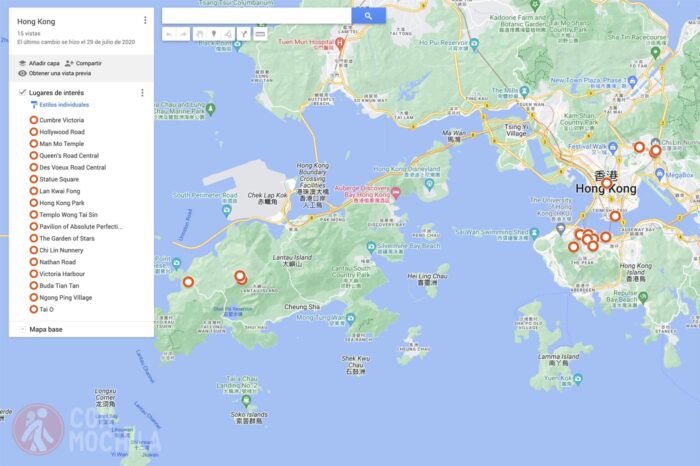This screenshot has width=700, height=466.
Task: Select Hong Kong Park in the list
Action: [62, 203]
